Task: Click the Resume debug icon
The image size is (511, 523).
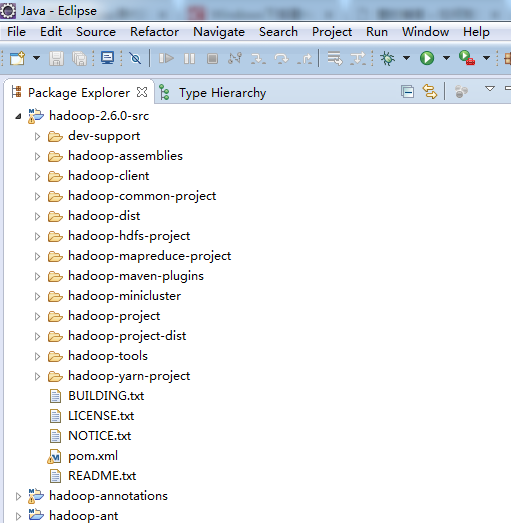Action: coord(166,58)
